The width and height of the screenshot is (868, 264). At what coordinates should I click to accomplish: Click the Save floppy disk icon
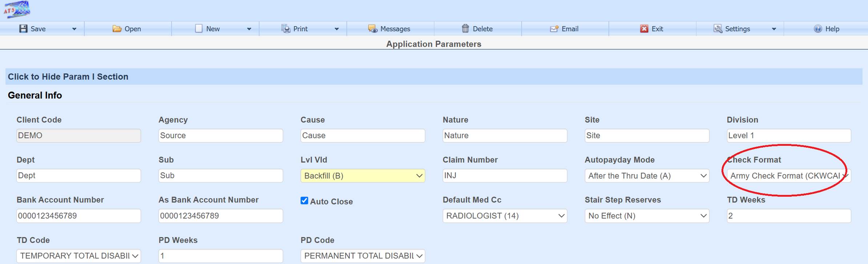pos(23,29)
